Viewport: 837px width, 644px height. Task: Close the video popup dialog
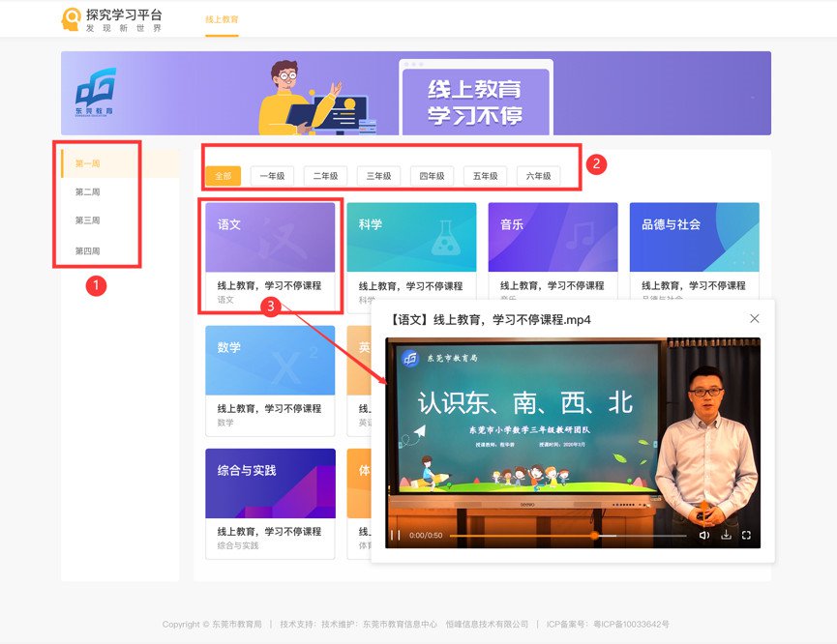(x=755, y=318)
